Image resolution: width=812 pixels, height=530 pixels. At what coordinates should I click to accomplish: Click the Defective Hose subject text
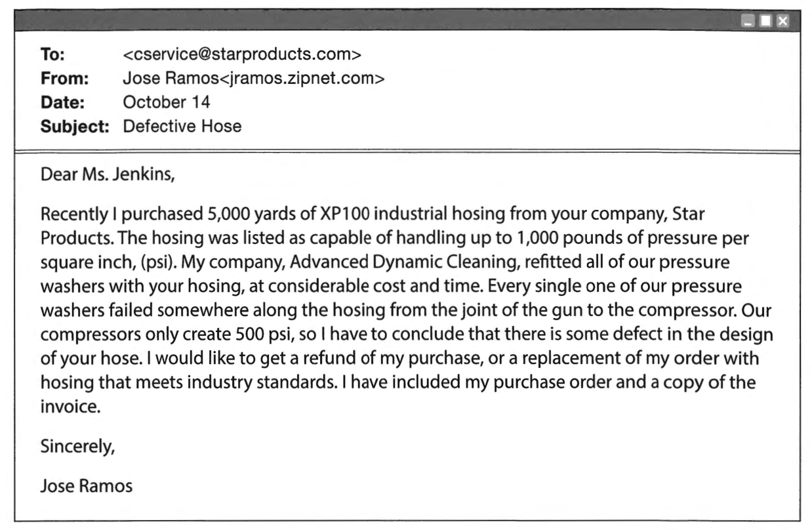[182, 125]
